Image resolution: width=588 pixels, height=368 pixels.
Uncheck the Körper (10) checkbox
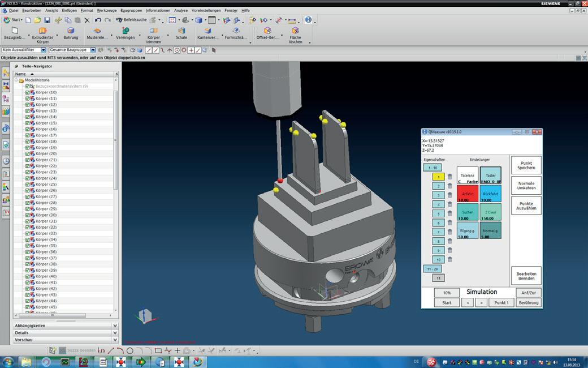pyautogui.click(x=27, y=92)
